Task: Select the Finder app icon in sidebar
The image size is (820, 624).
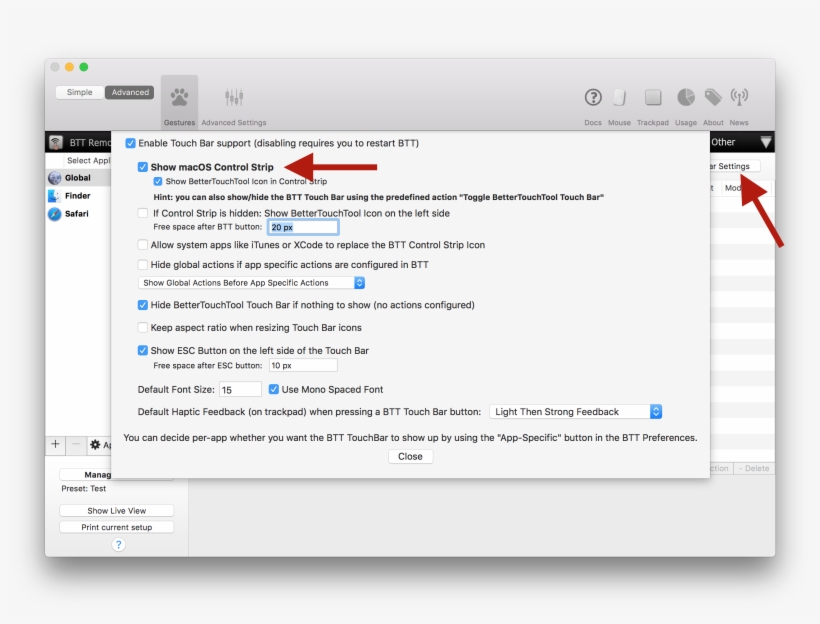Action: coord(54,196)
